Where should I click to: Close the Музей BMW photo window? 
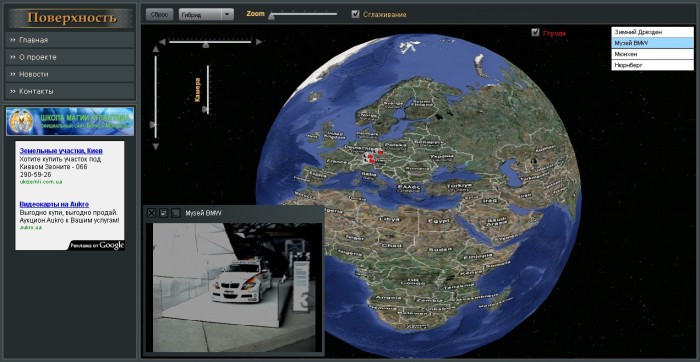point(152,213)
